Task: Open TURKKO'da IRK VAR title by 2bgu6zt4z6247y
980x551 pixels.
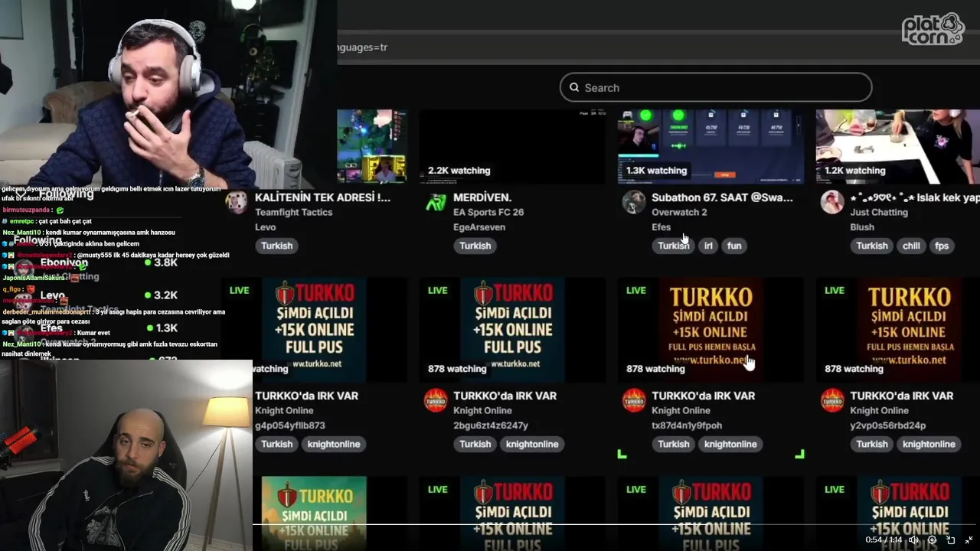Action: pos(505,396)
